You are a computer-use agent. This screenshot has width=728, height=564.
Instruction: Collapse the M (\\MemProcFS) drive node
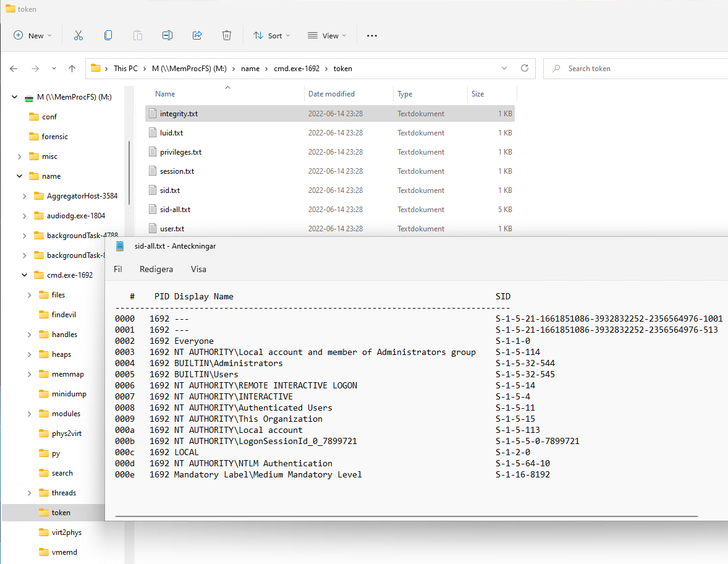point(14,97)
